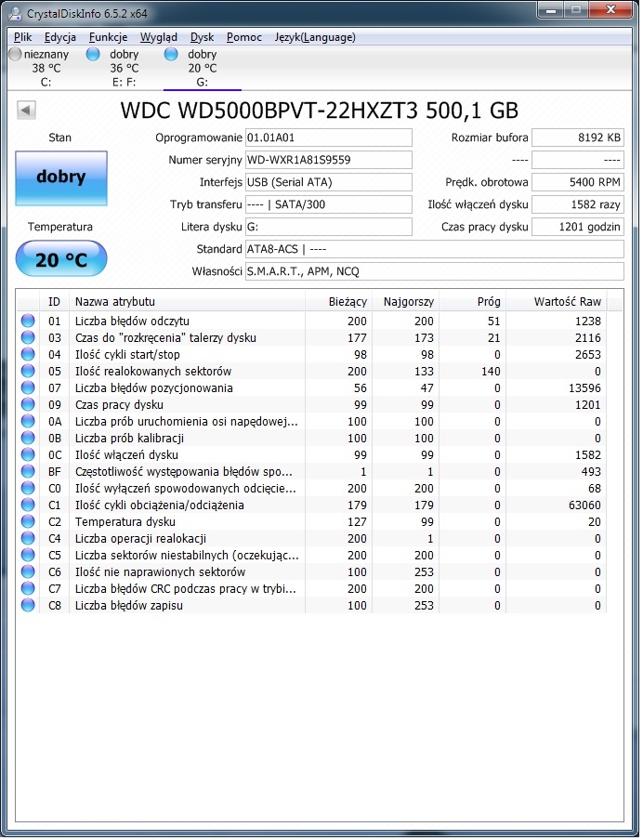Click status icon for attribute 07 seek errors
643x840 pixels.
[28, 387]
